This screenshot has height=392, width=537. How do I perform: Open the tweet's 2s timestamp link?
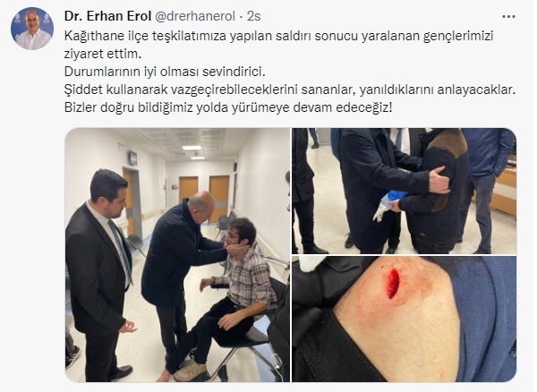pos(254,16)
